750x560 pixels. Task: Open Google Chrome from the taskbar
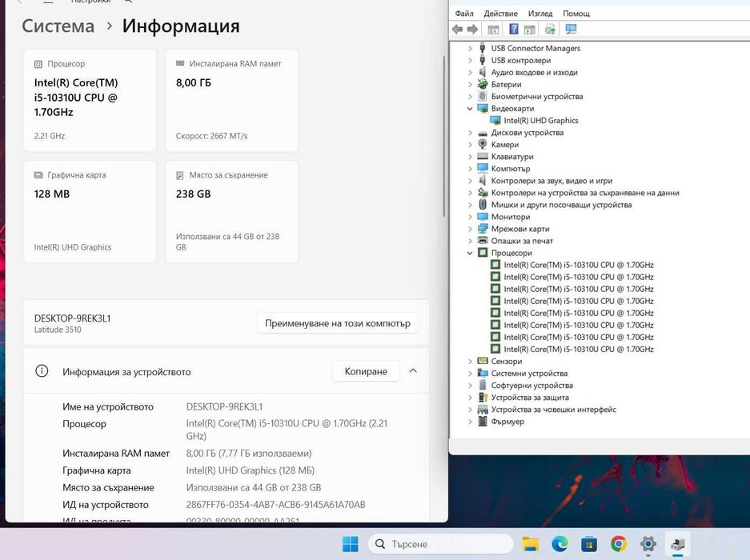[x=619, y=544]
